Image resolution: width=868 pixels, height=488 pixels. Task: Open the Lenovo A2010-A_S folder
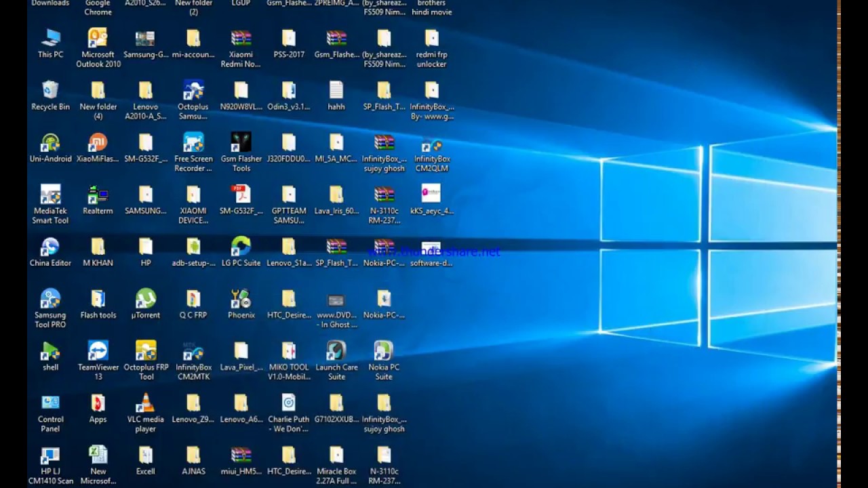tap(146, 100)
